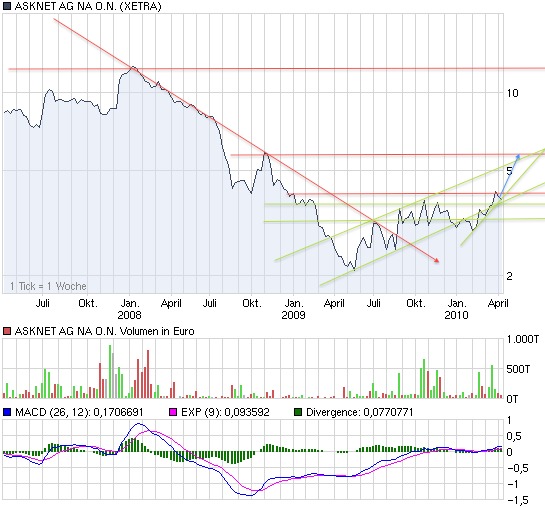Viewport: 545px width, 508px height.
Task: Click the price axis label 2
Action: [x=510, y=276]
